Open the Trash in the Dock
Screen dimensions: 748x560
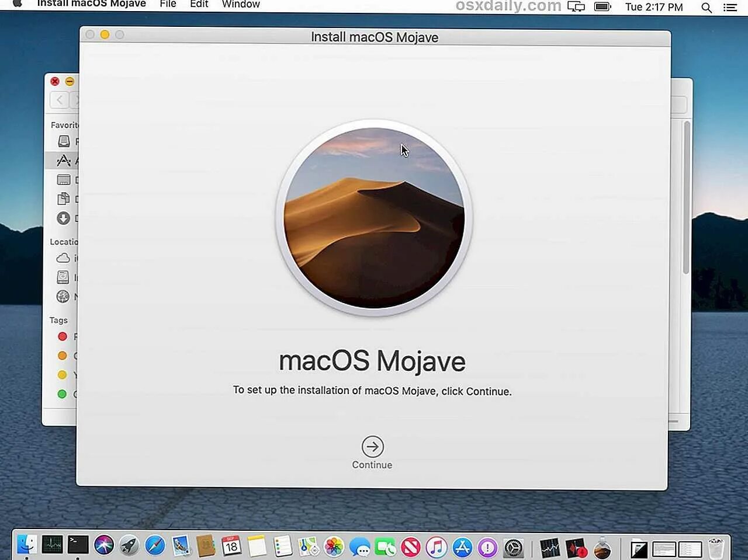click(716, 548)
